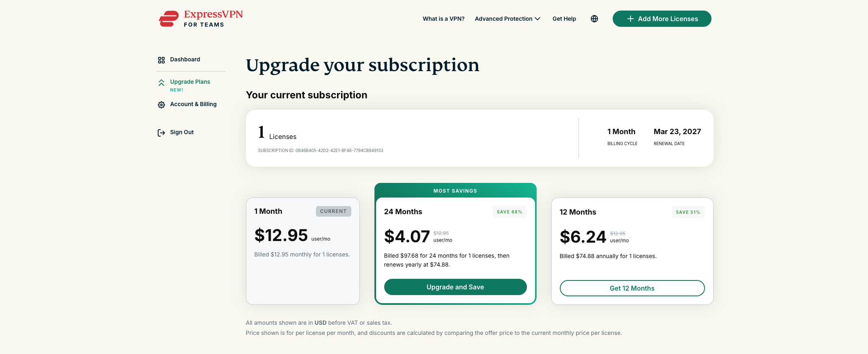Open the Dashboard sidebar menu item
Image resolution: width=868 pixels, height=354 pixels.
pyautogui.click(x=185, y=59)
